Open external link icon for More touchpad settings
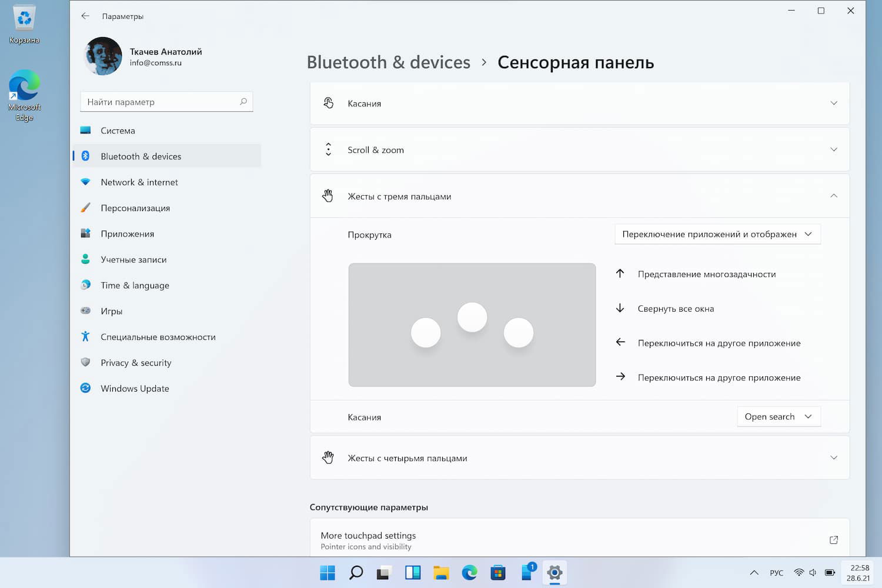882x588 pixels. pos(833,540)
